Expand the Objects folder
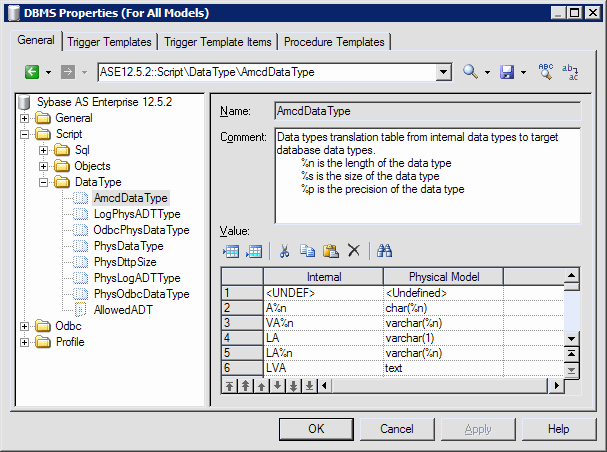Image resolution: width=607 pixels, height=452 pixels. tap(43, 166)
